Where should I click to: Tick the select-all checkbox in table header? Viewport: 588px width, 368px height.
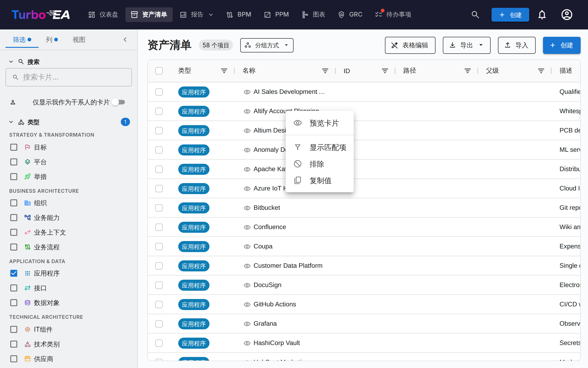[159, 71]
